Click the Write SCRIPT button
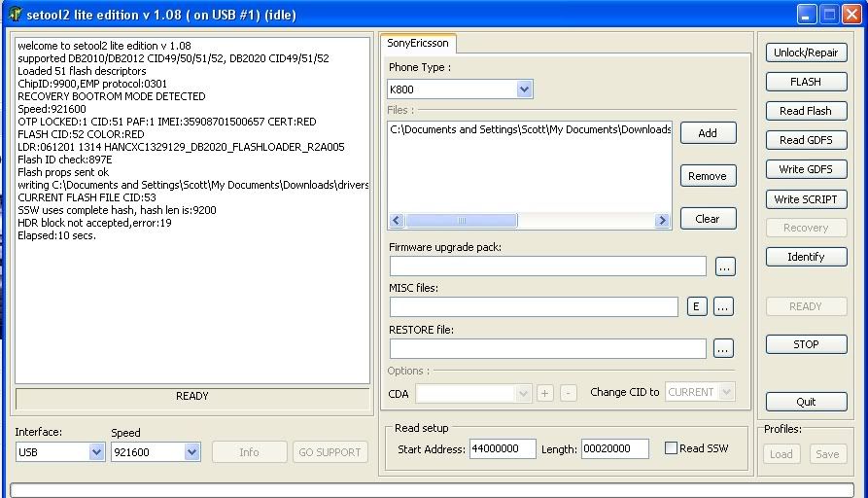 [x=806, y=198]
